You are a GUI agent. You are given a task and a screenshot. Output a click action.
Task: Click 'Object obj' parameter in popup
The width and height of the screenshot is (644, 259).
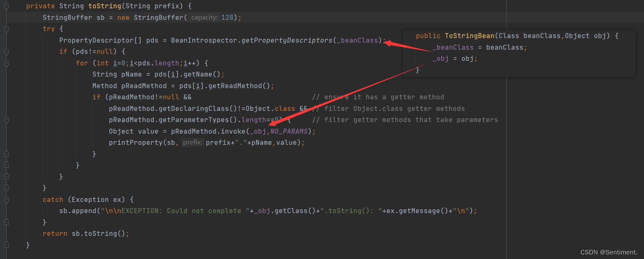(586, 36)
